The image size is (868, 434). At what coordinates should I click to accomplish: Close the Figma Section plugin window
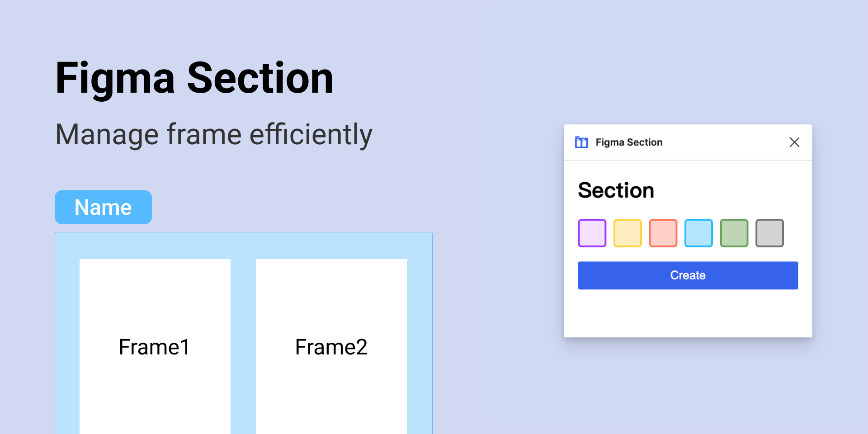click(x=794, y=142)
